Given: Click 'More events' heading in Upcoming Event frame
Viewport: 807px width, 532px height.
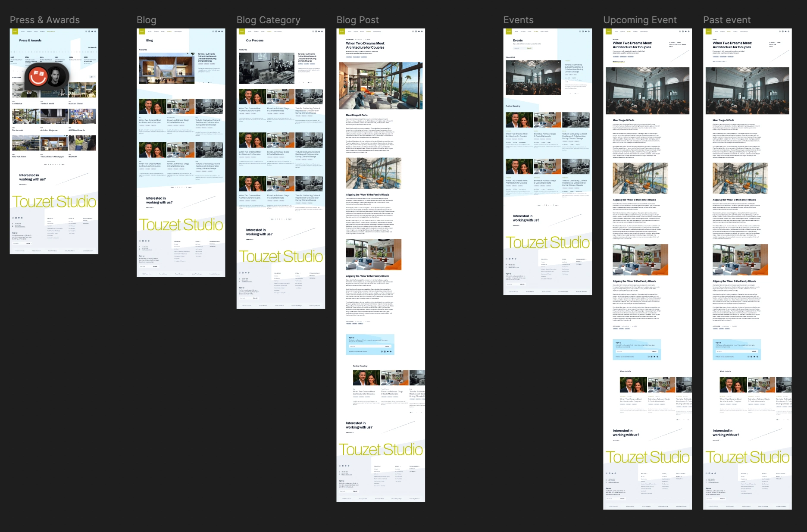Looking at the screenshot, I should [625, 371].
